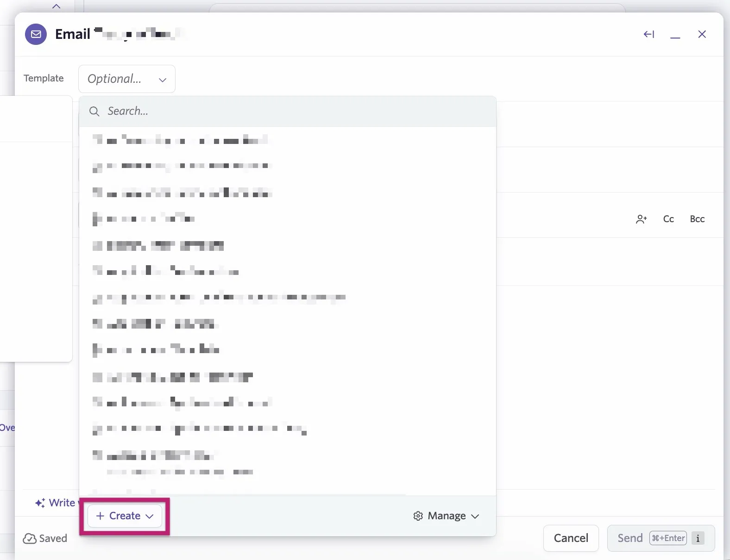
Task: Close the email composer with X
Action: tap(702, 34)
